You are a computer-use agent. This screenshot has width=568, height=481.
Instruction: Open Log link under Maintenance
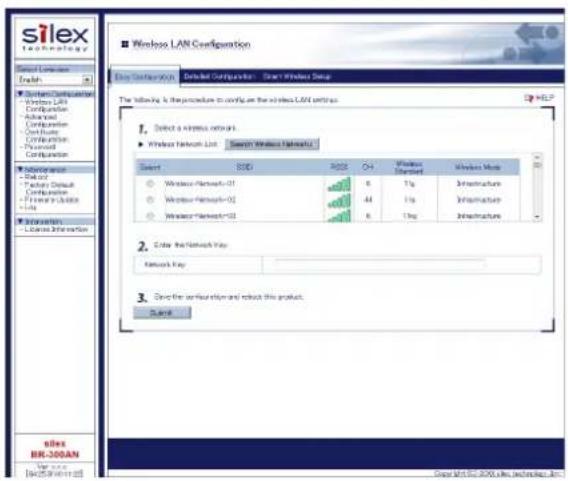pos(31,207)
